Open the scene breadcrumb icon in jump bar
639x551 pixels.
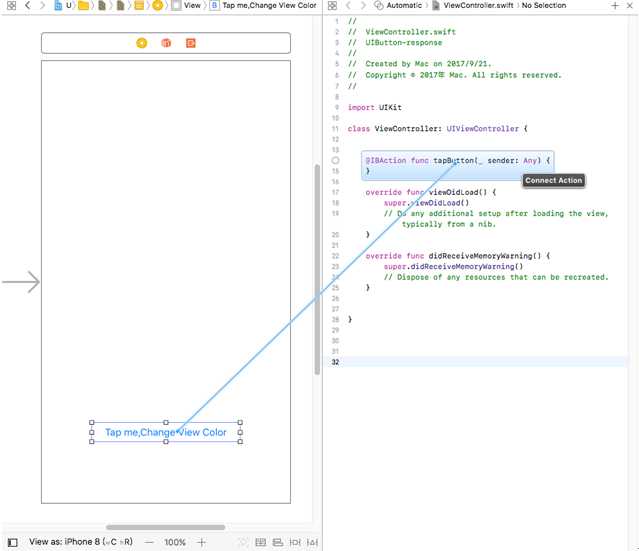[139, 6]
